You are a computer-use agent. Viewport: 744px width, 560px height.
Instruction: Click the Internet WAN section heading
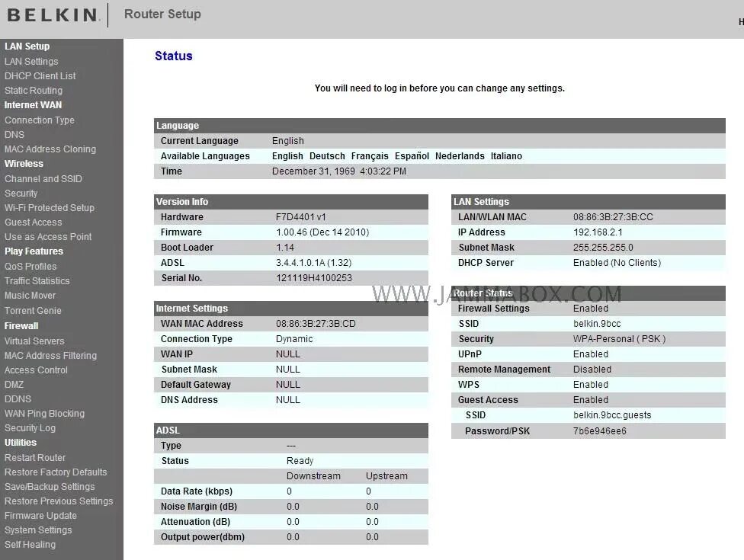(x=34, y=105)
